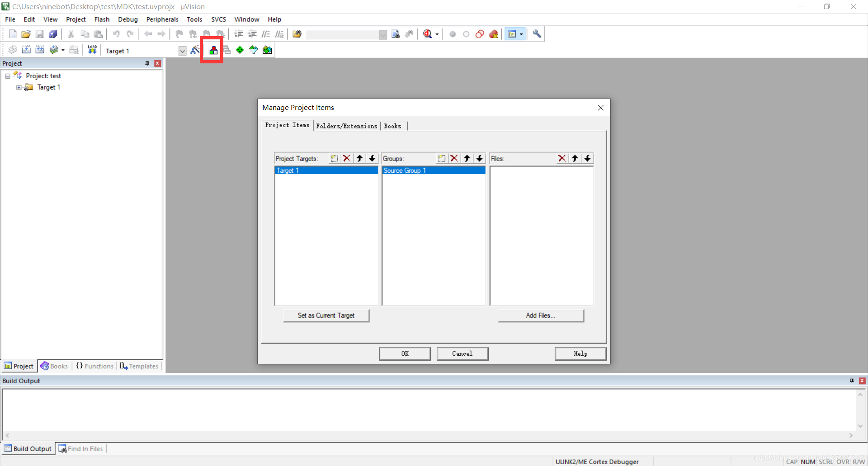Select Source Group 1 in Groups list
The image size is (868, 466).
434,171
